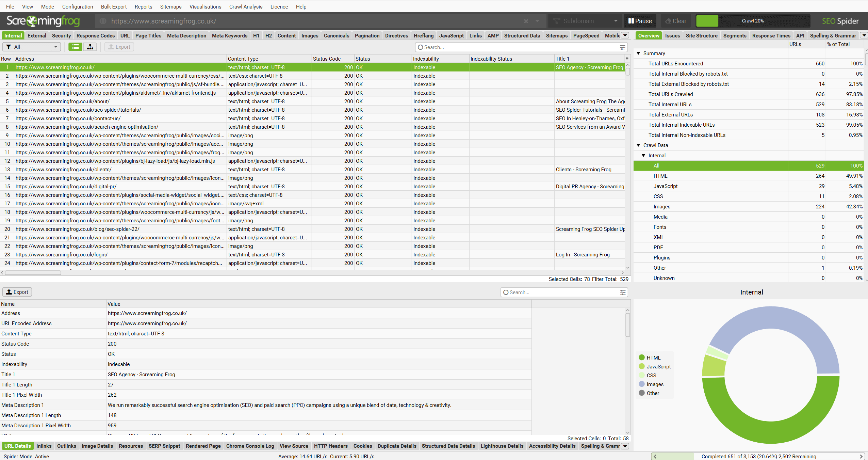Open the Crawl Analysis menu
The image size is (868, 460).
click(246, 6)
